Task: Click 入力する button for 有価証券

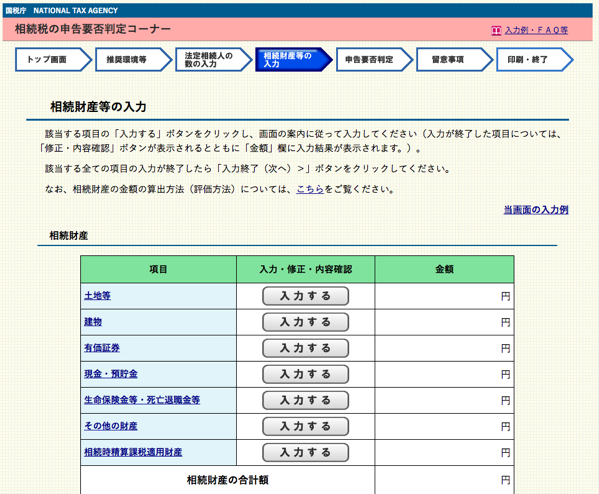Action: 305,348
